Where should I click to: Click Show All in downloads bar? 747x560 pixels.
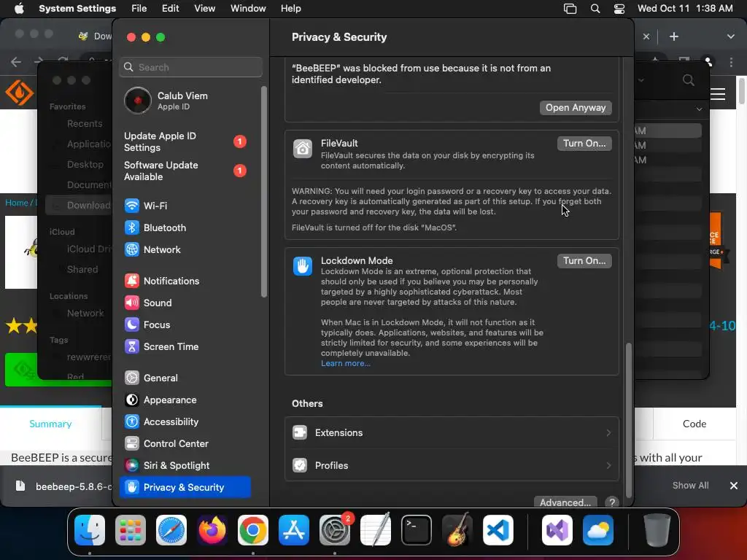pos(690,485)
